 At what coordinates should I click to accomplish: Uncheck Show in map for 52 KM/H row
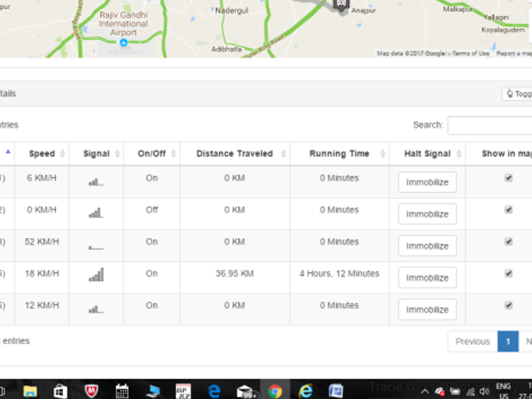(508, 241)
